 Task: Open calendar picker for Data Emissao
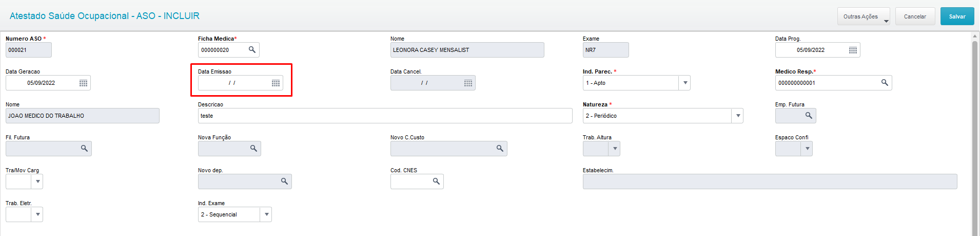(x=276, y=83)
